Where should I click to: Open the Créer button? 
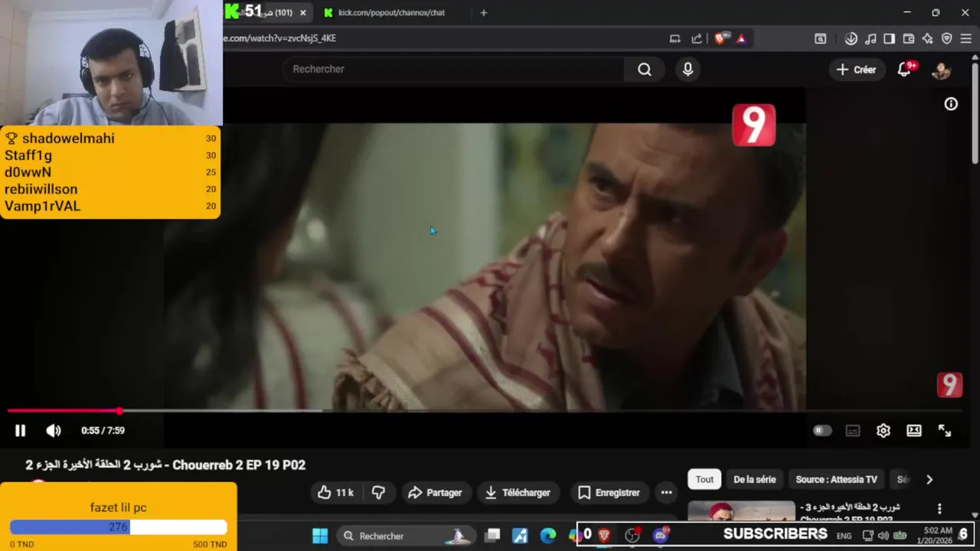[856, 70]
